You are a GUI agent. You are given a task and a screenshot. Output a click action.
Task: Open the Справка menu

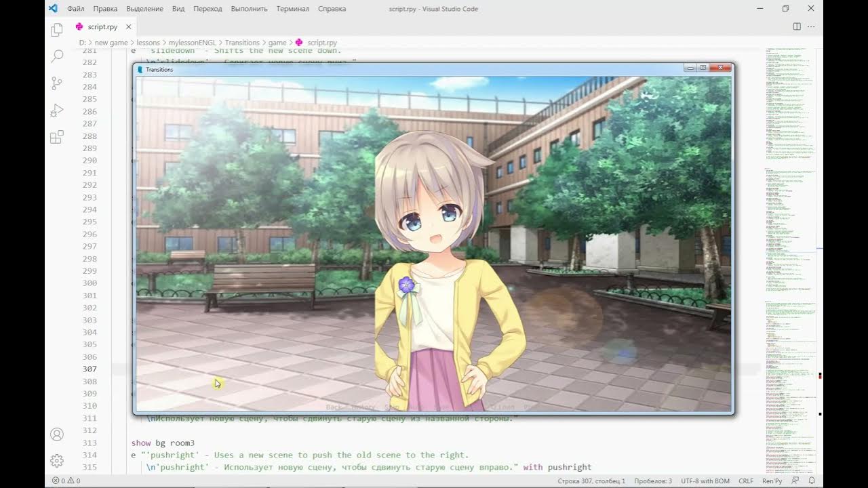pyautogui.click(x=332, y=9)
